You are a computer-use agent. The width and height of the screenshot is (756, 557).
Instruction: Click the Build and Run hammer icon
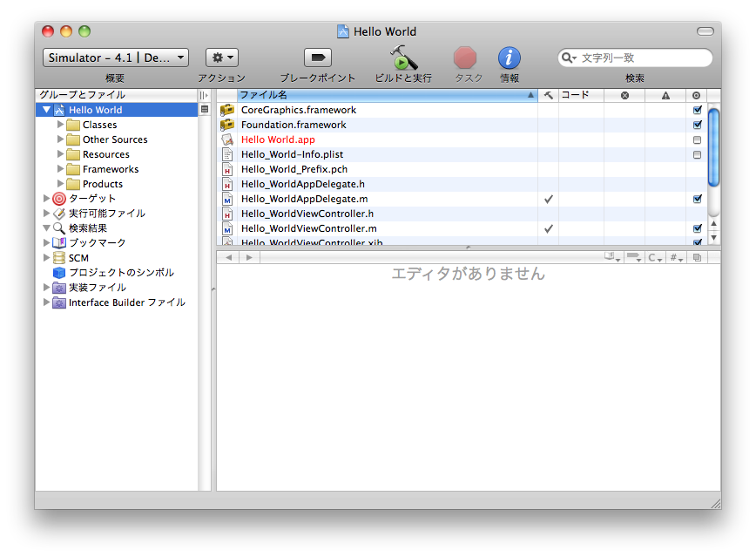[402, 58]
